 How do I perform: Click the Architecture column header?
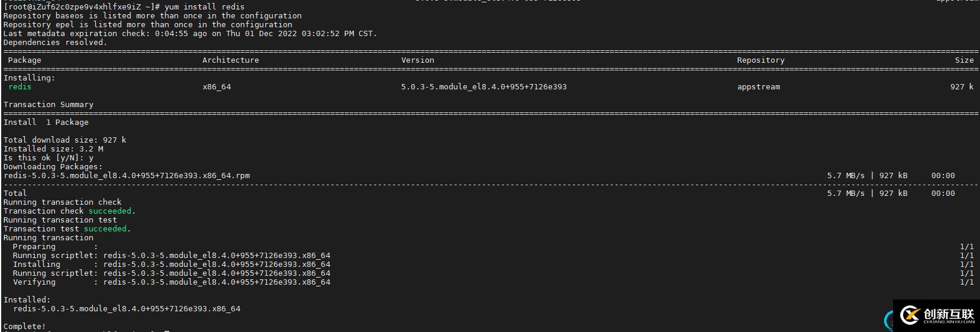(230, 60)
